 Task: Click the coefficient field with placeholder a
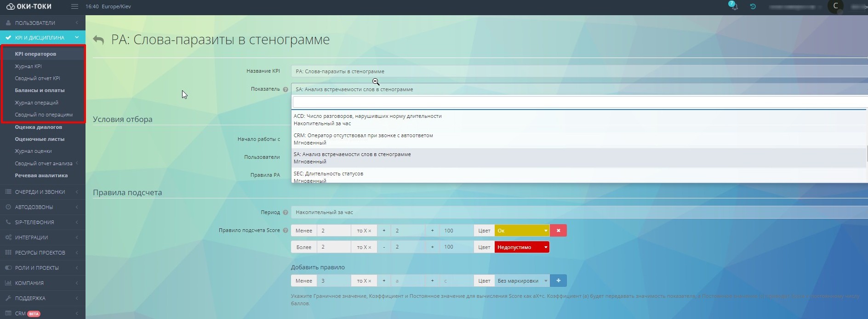pyautogui.click(x=408, y=280)
